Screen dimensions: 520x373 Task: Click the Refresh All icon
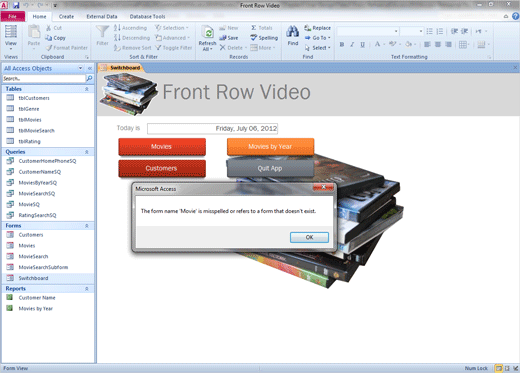tap(207, 33)
